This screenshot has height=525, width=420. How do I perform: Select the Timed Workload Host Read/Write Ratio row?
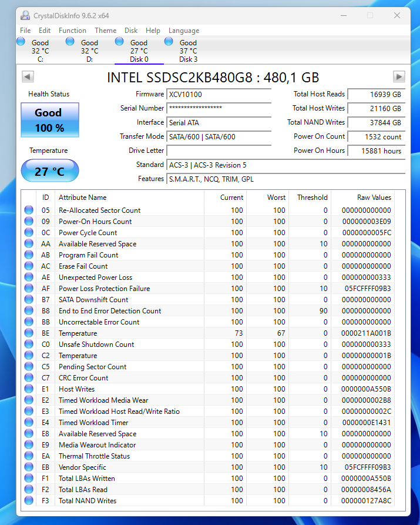coord(208,411)
